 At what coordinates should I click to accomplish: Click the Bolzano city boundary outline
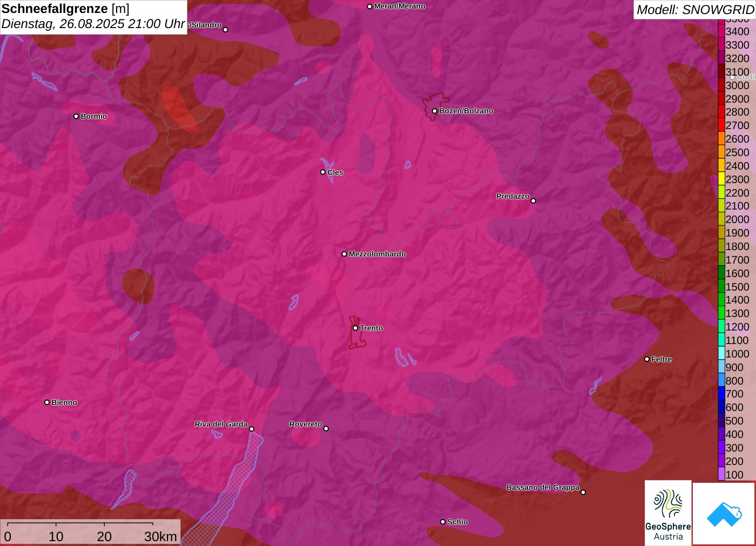coord(435,106)
